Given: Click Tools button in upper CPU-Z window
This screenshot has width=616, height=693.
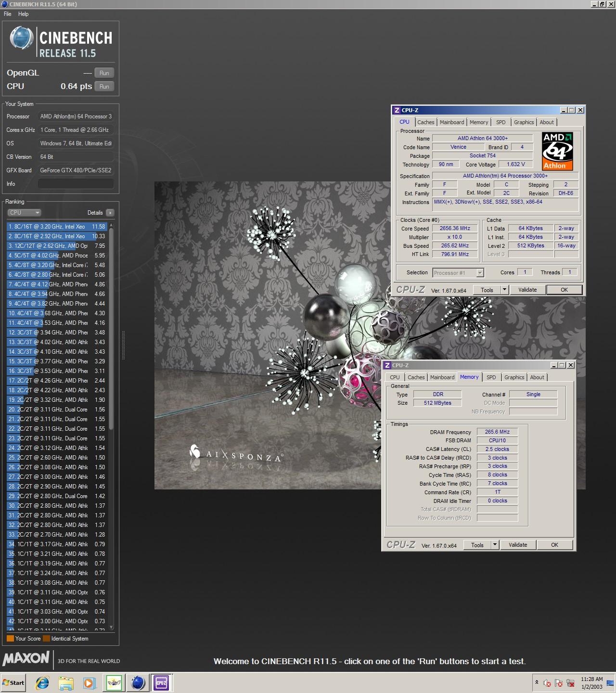Looking at the screenshot, I should point(487,290).
